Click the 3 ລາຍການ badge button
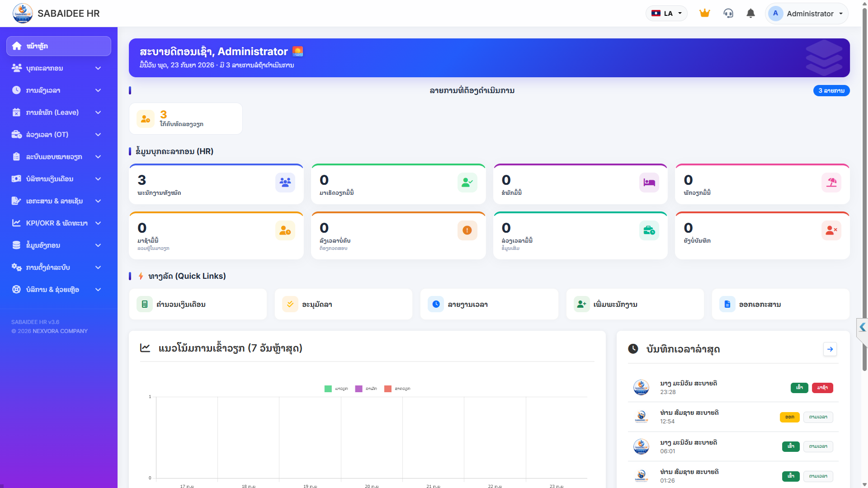The image size is (868, 488). tap(831, 91)
